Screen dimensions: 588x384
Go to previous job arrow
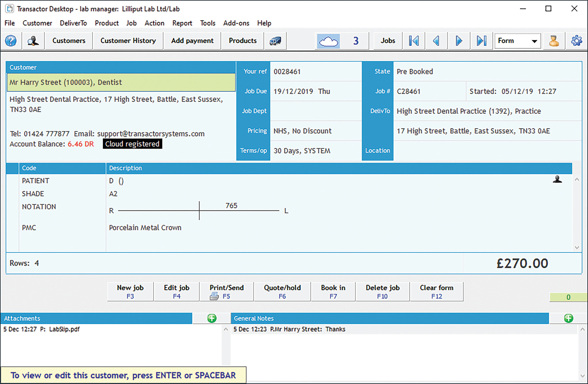(x=436, y=41)
